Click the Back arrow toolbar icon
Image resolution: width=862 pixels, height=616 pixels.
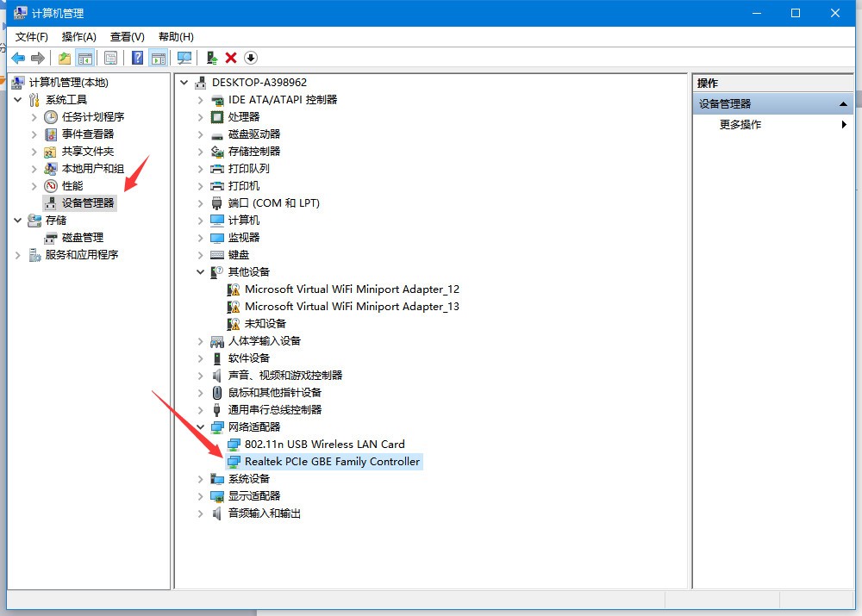click(18, 58)
